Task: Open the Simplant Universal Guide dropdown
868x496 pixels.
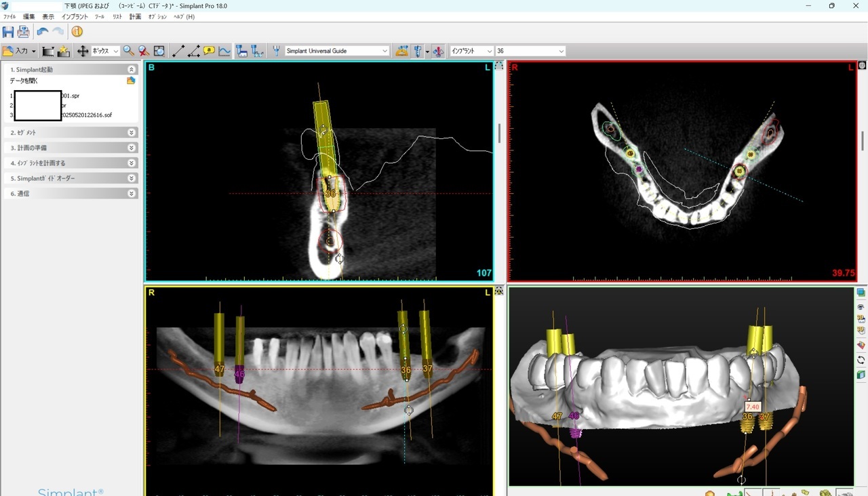Action: (x=337, y=51)
